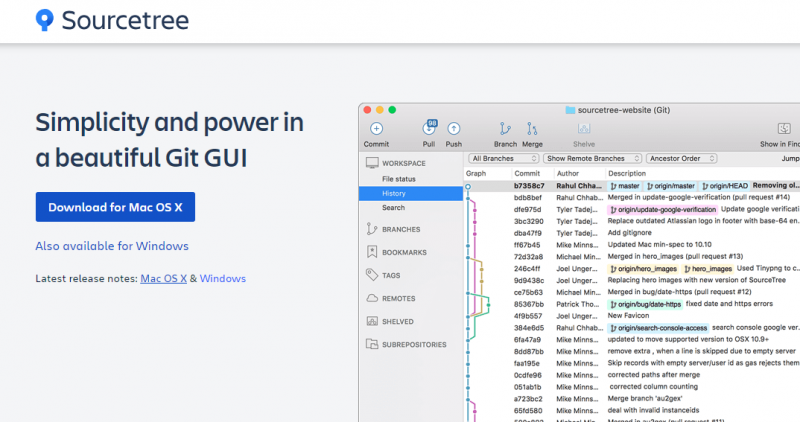The height and width of the screenshot is (422, 800).
Task: Follow the Also available for Windows link
Action: tap(112, 246)
